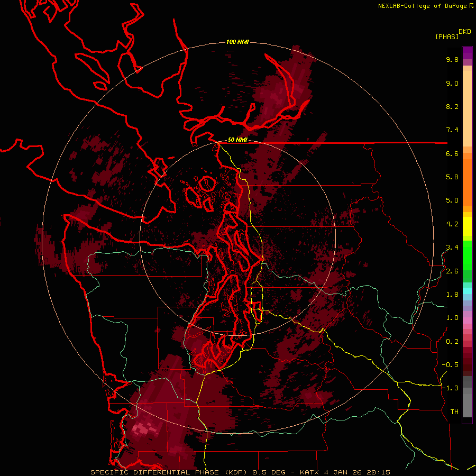The image size is (476, 476).
Task: Click the 8.2 value on the color scale
Action: (x=452, y=107)
